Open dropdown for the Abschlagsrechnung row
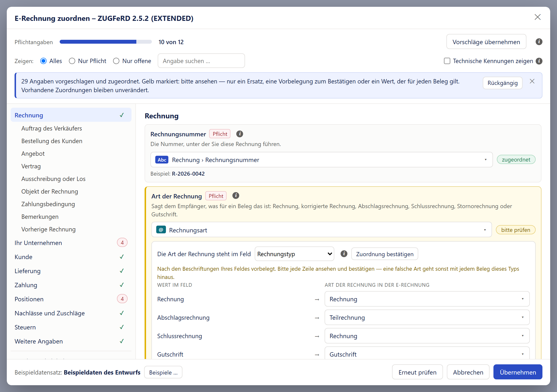The image size is (557, 392). [x=427, y=317]
